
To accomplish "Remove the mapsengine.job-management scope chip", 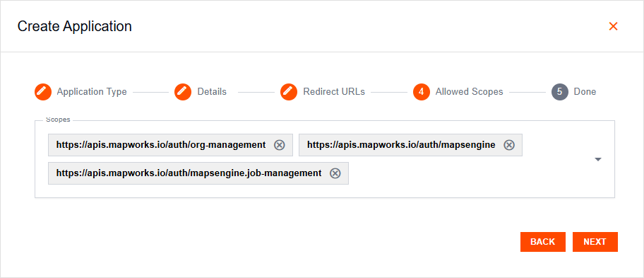I will click(x=335, y=173).
